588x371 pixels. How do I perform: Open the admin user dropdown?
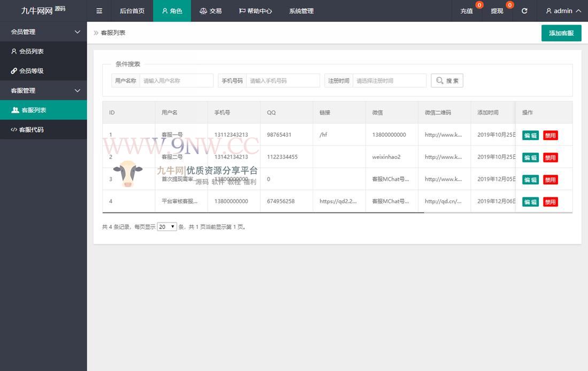point(563,11)
